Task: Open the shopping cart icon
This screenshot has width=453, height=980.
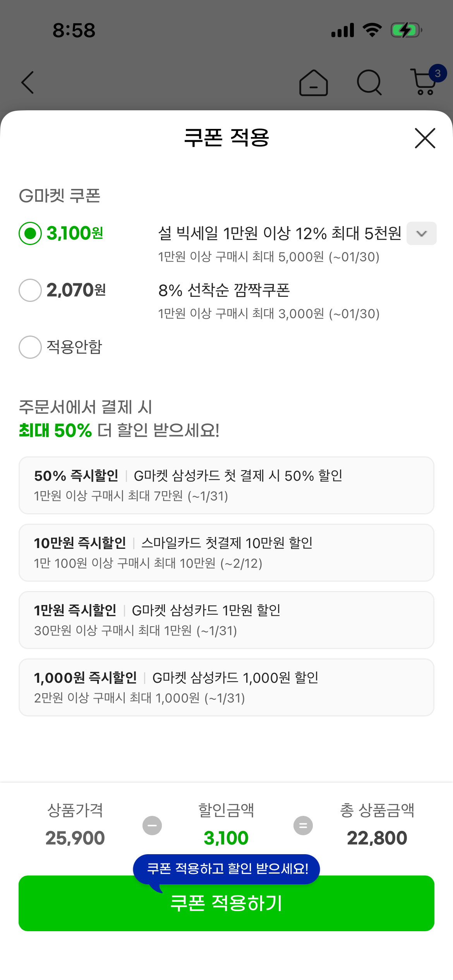Action: click(425, 82)
